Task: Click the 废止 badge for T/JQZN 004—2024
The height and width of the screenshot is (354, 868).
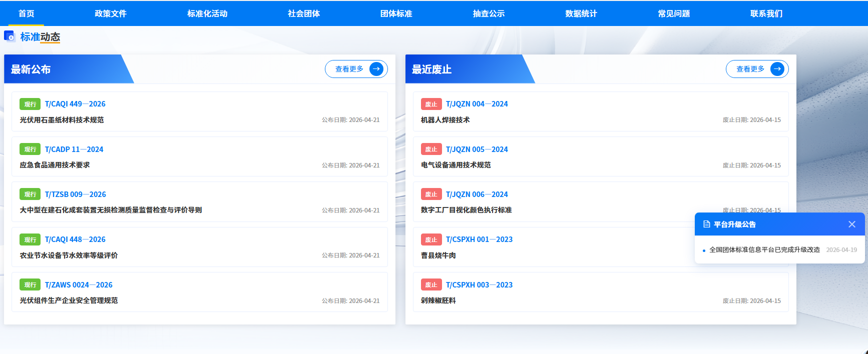Action: point(431,104)
